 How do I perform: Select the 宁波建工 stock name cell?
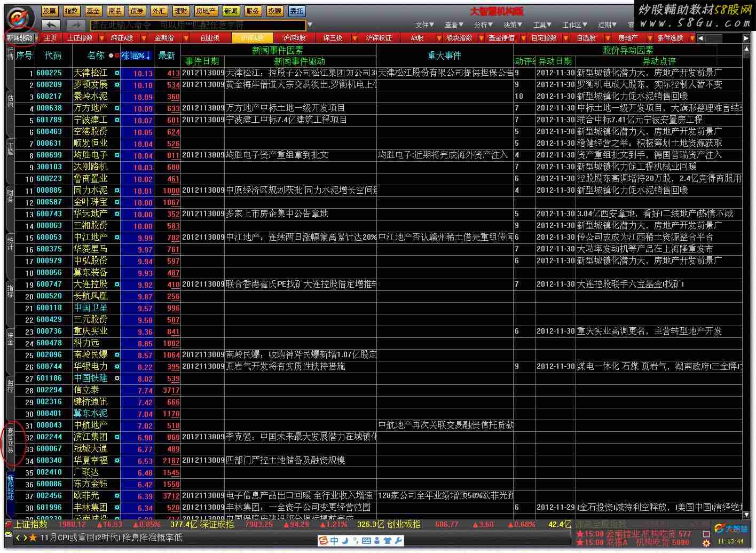[90, 120]
